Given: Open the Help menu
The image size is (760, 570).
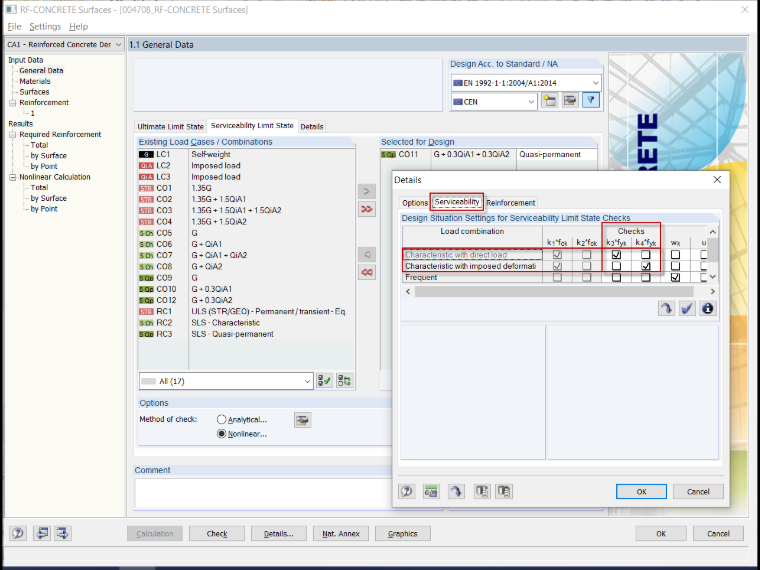Looking at the screenshot, I should coord(79,27).
